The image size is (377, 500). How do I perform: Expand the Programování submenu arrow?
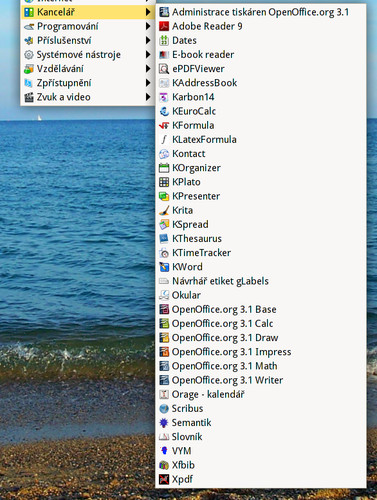148,26
